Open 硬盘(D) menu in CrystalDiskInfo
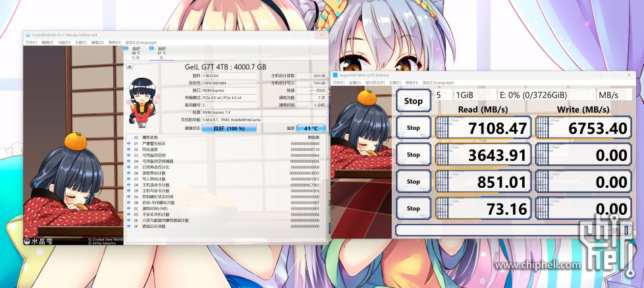Image resolution: width=644 pixels, height=288 pixels. [x=97, y=42]
